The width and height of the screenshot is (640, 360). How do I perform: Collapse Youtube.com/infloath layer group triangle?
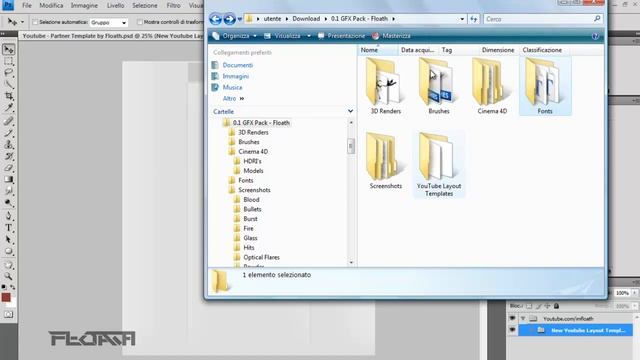click(x=523, y=318)
